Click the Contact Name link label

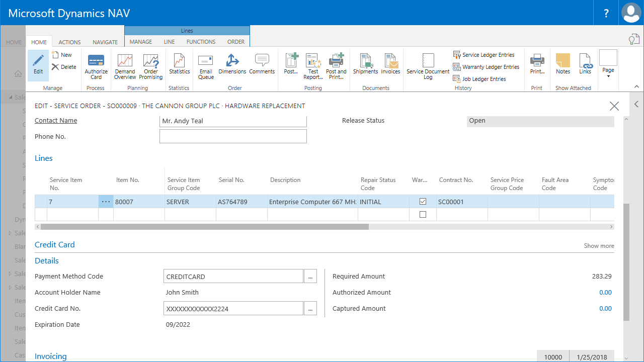[x=56, y=121]
